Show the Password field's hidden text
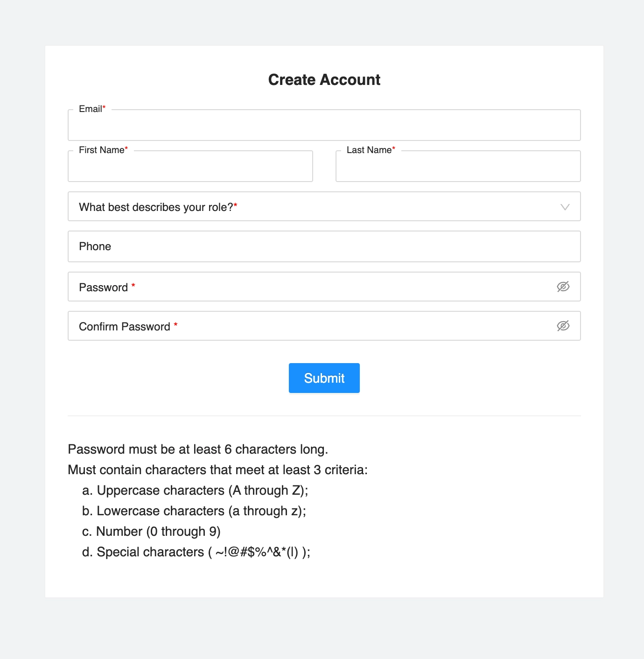Viewport: 644px width, 659px height. [563, 287]
